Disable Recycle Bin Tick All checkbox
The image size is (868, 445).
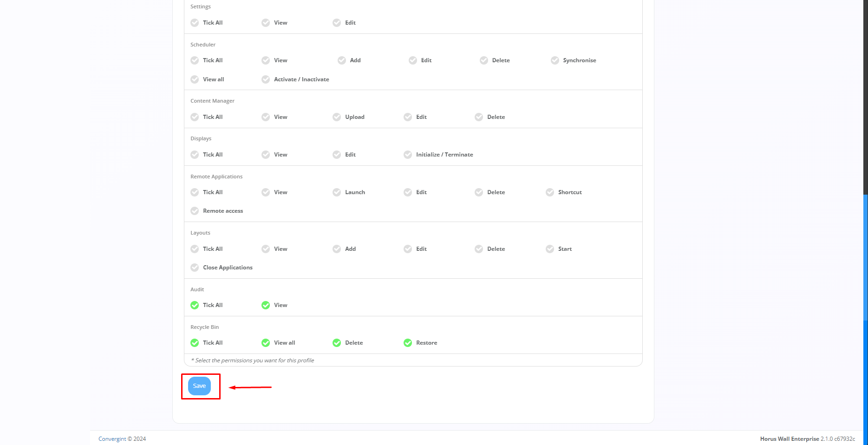pyautogui.click(x=195, y=343)
